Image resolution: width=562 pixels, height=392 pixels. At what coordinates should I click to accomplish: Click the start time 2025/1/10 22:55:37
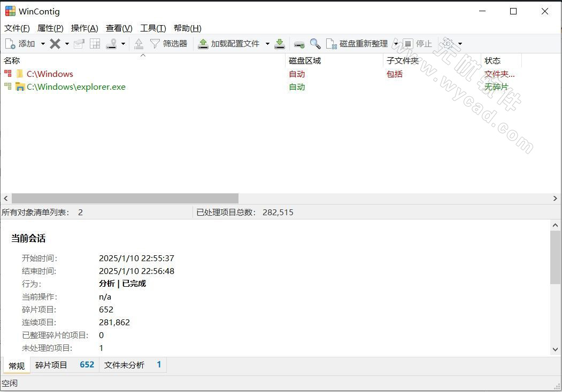136,258
